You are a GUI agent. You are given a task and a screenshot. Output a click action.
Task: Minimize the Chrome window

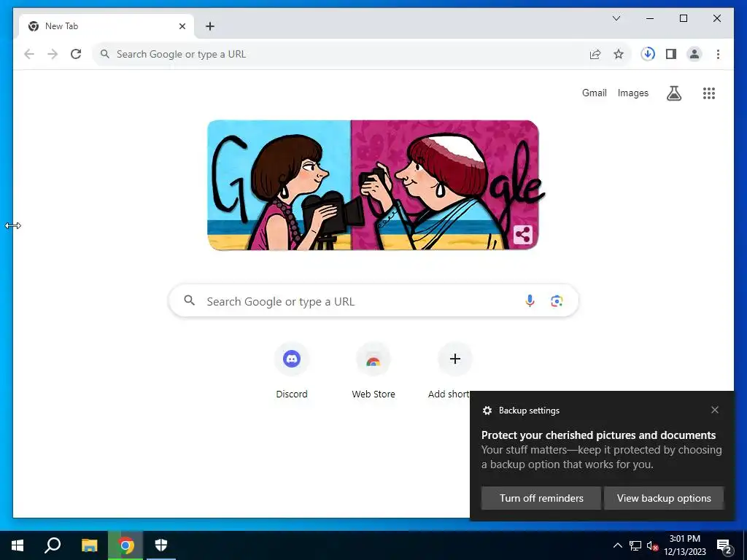[x=650, y=18]
